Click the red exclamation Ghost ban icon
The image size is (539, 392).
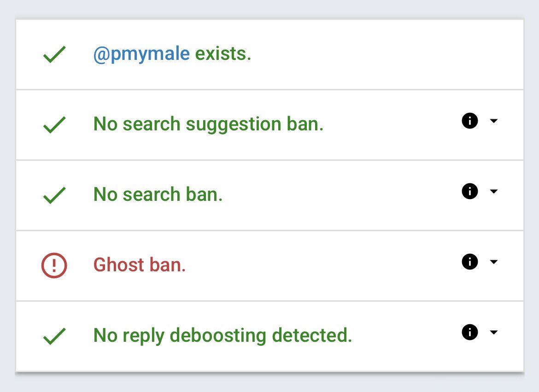click(x=54, y=266)
